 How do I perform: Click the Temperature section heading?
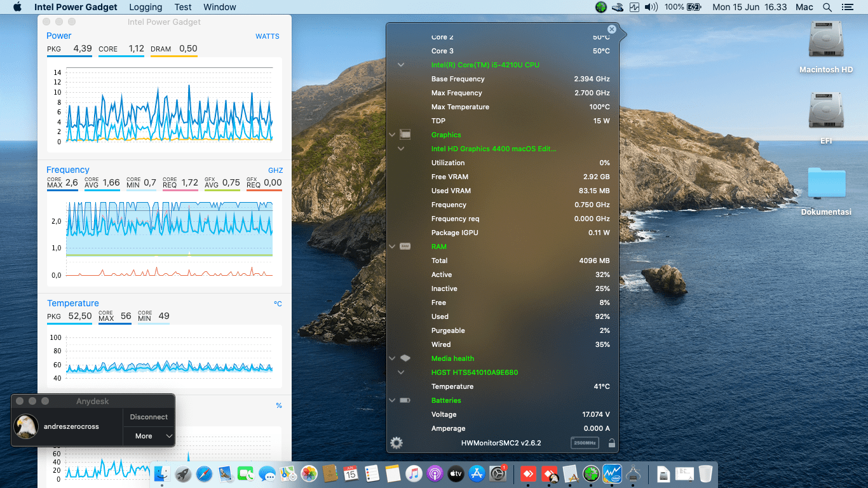coord(73,303)
